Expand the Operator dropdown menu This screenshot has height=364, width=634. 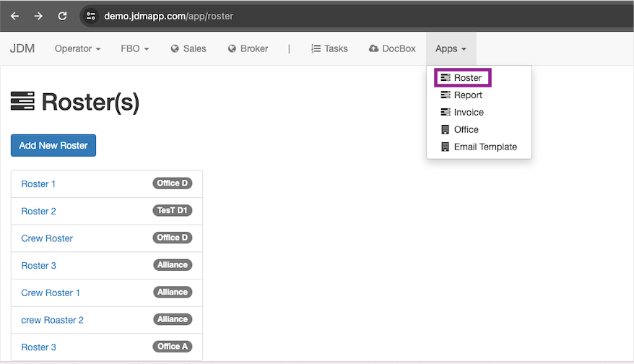77,49
